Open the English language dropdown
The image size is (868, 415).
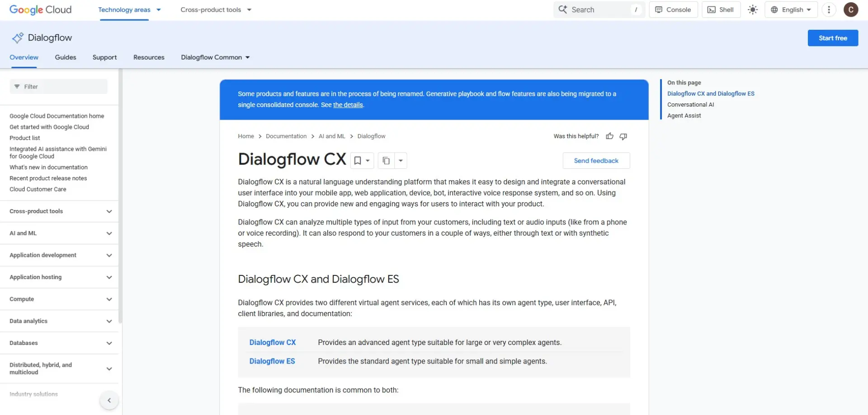(x=791, y=9)
